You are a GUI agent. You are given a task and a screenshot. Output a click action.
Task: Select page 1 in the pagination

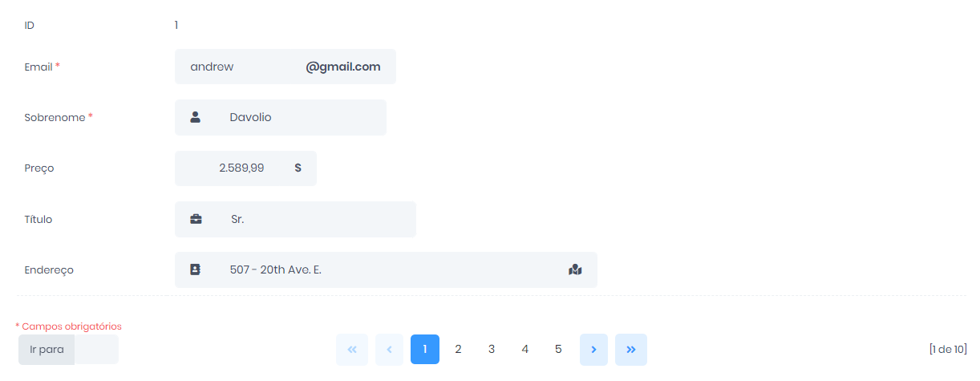click(x=425, y=350)
